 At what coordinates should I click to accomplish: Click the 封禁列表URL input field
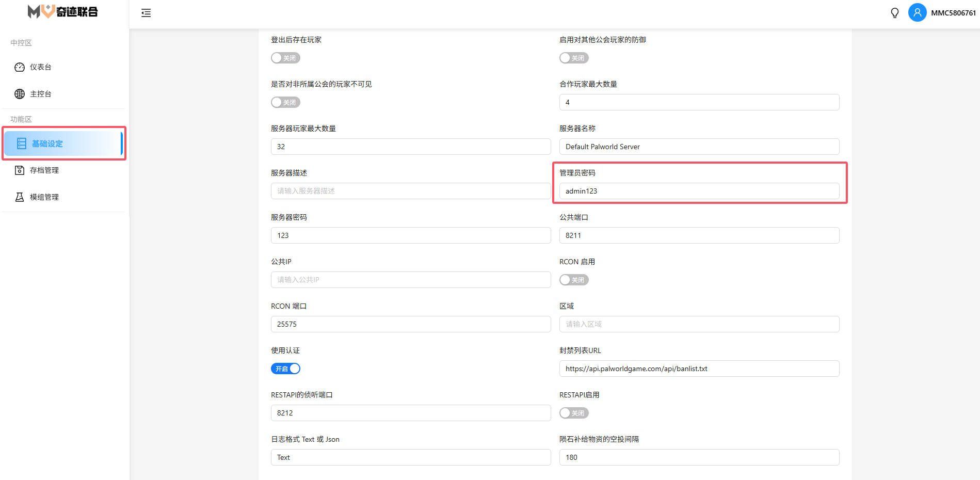click(699, 369)
